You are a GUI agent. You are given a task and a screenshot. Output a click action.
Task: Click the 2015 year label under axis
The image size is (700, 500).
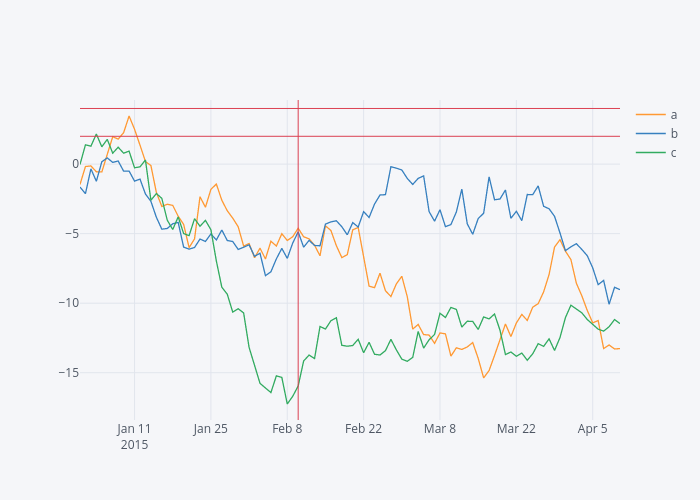[x=134, y=445]
